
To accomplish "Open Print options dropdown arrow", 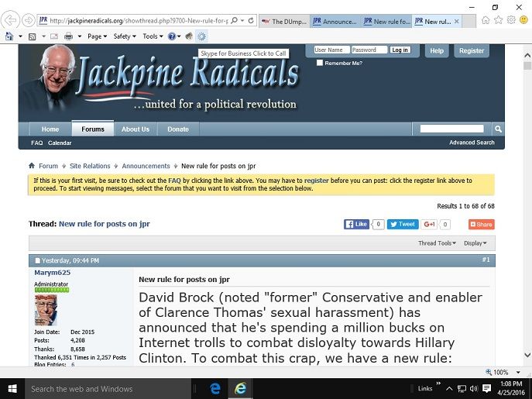I will click(x=80, y=36).
